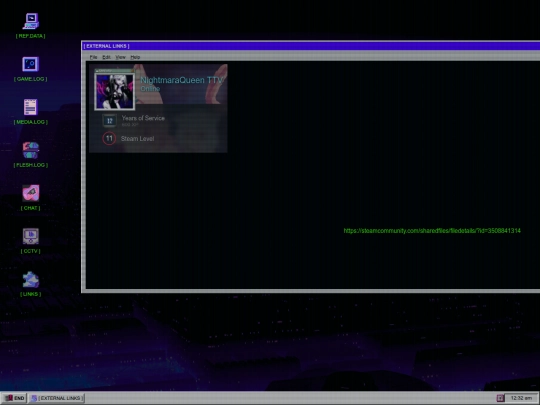
Task: Click the Online status text
Action: click(x=150, y=89)
